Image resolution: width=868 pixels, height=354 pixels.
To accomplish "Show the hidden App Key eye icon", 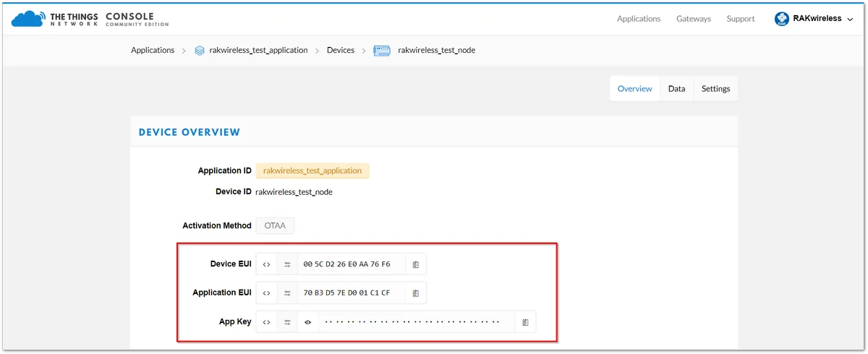I will (307, 321).
